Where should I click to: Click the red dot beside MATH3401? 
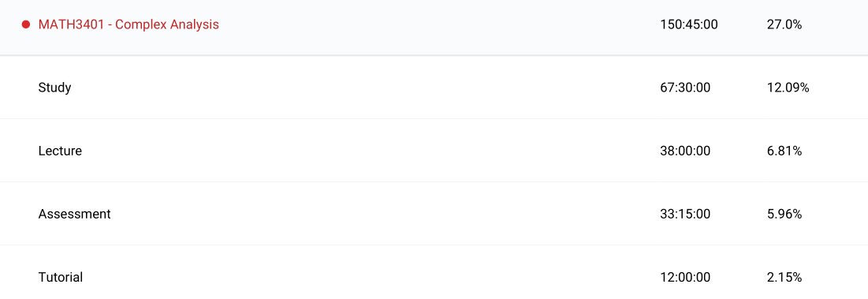coord(25,24)
